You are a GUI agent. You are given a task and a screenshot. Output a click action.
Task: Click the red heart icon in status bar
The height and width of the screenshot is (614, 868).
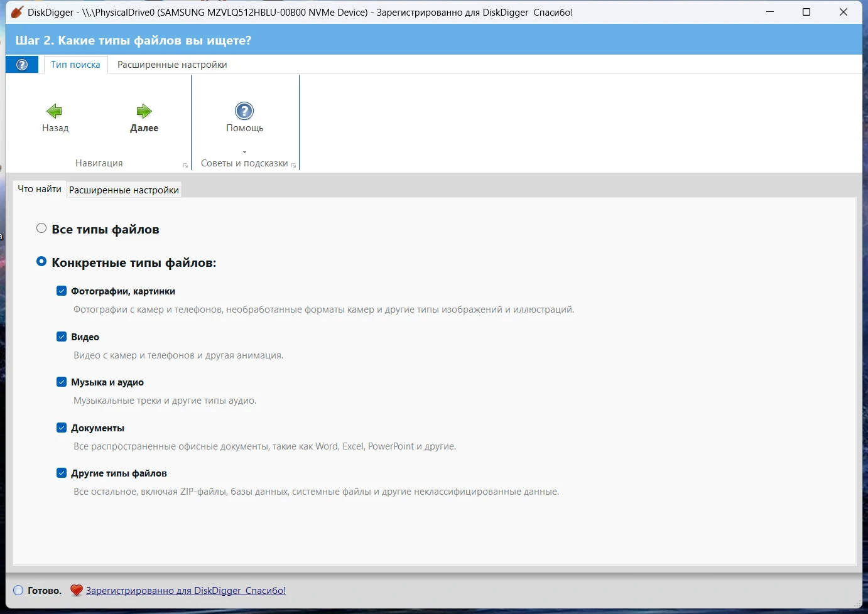(76, 590)
